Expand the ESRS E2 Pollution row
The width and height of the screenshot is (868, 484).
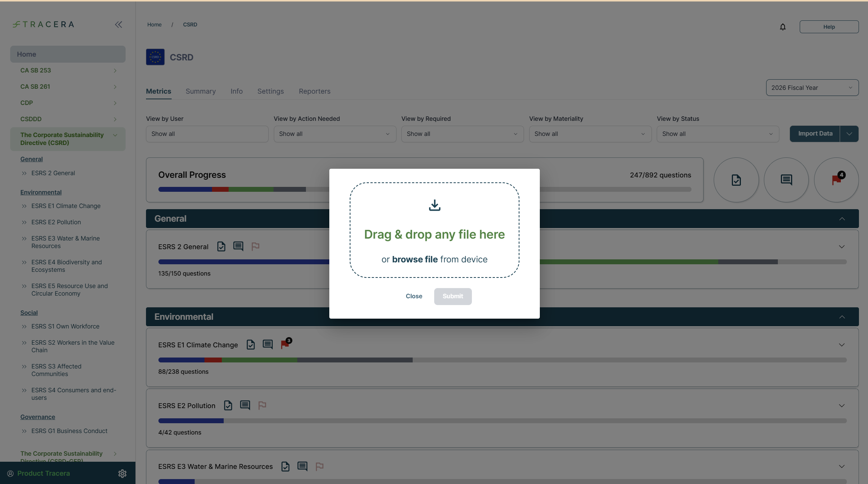[x=841, y=405]
